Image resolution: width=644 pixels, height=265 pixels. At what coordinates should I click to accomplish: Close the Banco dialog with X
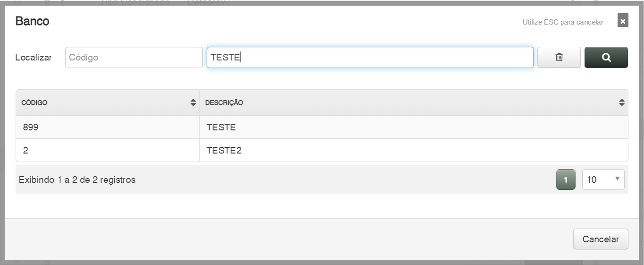623,21
